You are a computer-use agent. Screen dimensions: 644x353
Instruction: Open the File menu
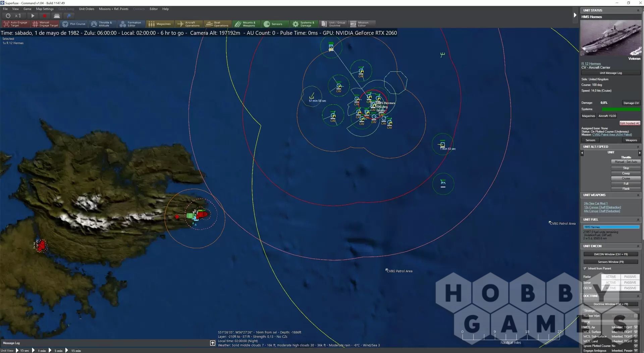click(x=5, y=9)
